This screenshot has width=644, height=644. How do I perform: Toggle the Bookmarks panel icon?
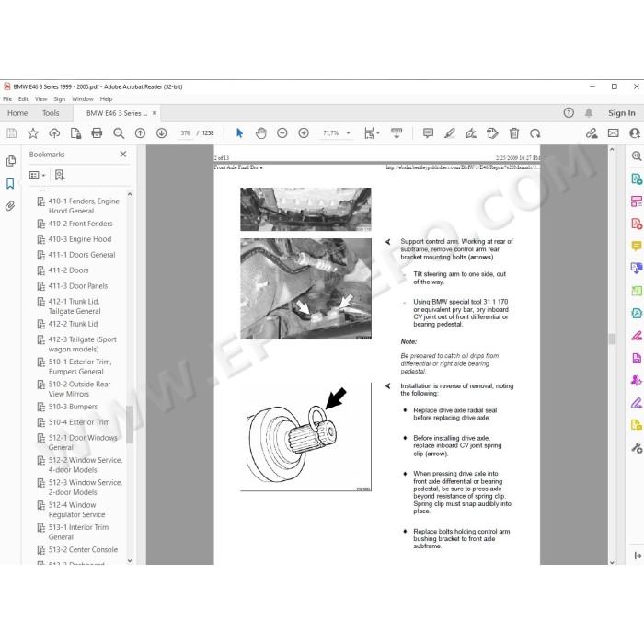[x=10, y=184]
